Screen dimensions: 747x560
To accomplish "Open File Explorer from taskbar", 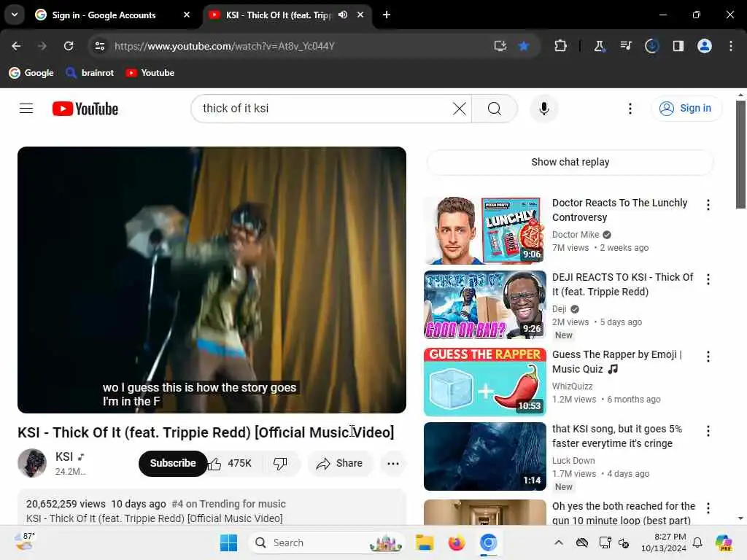I will click(x=425, y=542).
